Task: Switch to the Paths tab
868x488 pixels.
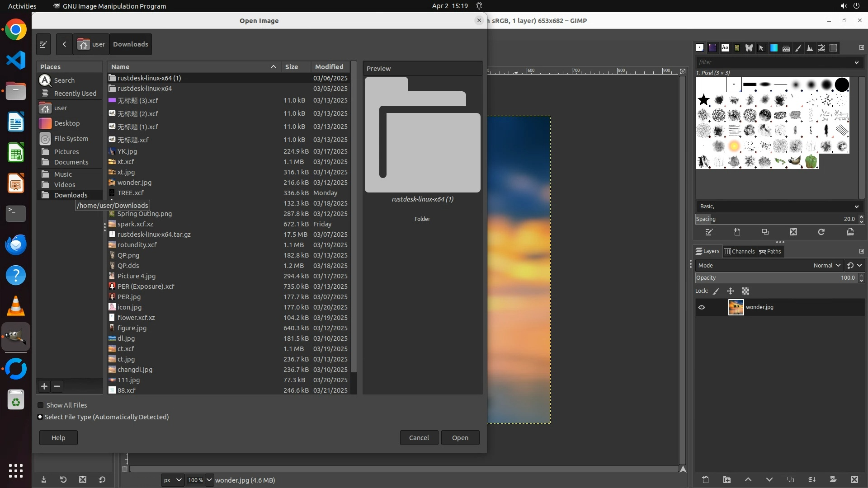Action: (x=770, y=252)
